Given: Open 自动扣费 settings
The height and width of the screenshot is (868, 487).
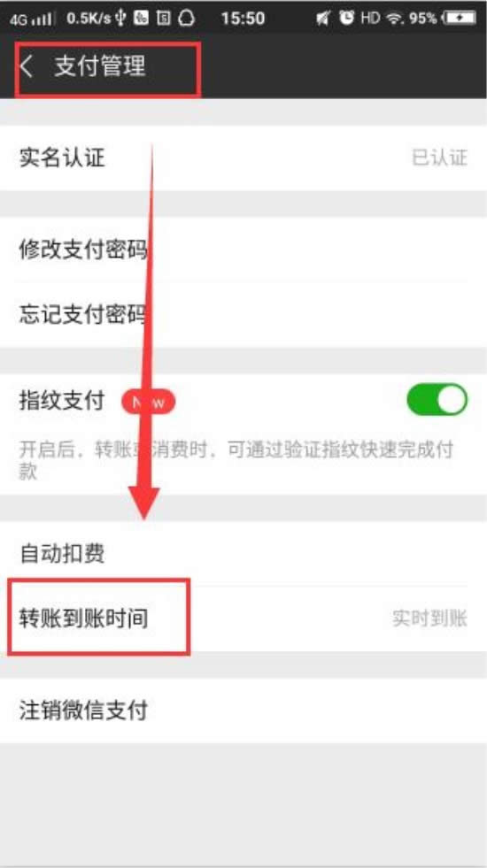Looking at the screenshot, I should pos(243,554).
